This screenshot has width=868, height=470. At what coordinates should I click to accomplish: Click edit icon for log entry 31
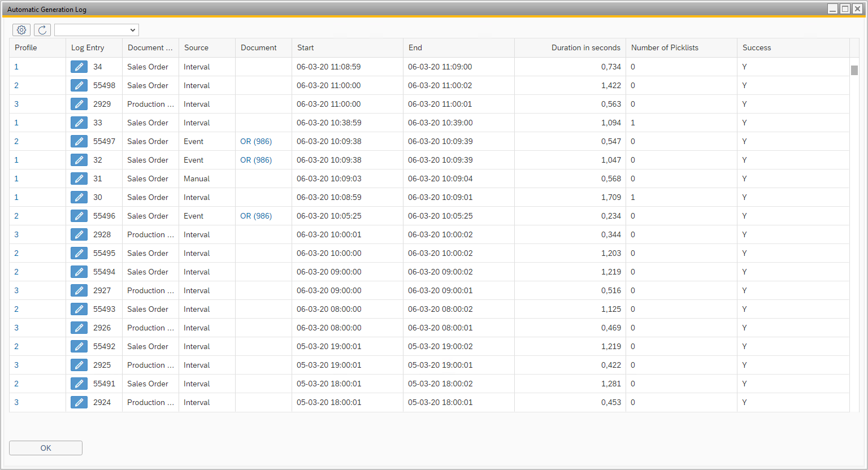pos(79,179)
